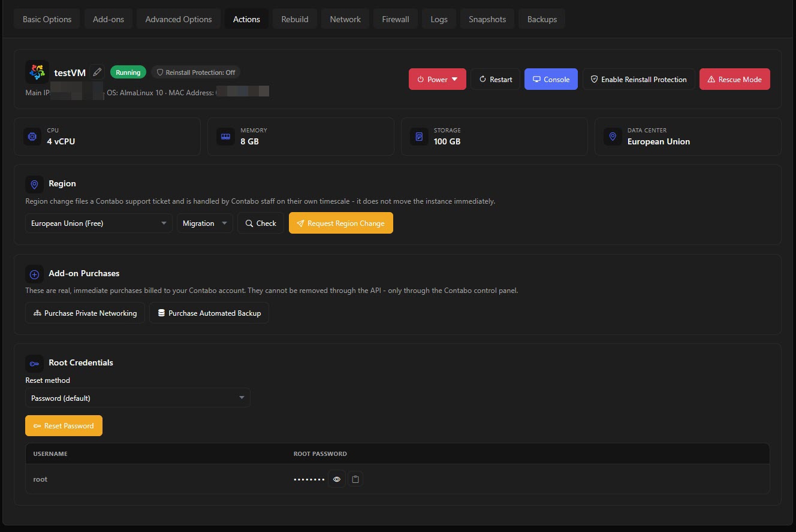Click the USERNAME column header
The image size is (796, 532).
[50, 454]
